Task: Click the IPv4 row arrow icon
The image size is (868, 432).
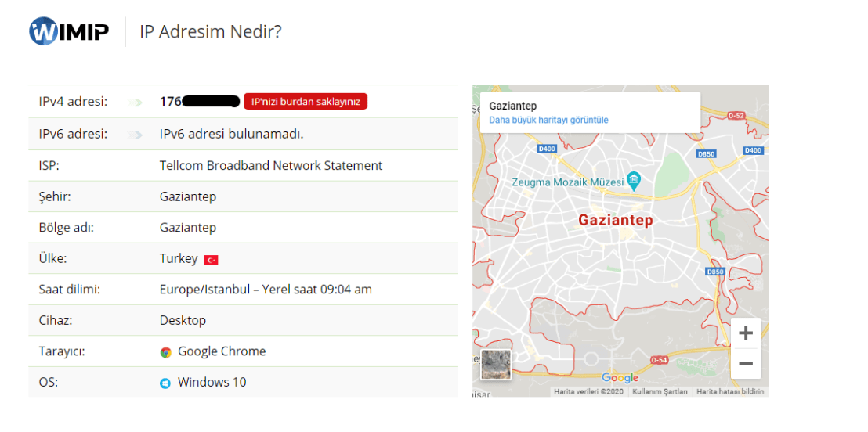Action: [134, 103]
